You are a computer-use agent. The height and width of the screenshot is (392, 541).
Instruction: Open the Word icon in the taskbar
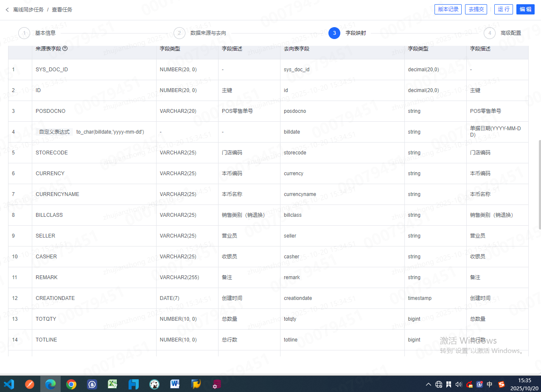click(x=175, y=384)
